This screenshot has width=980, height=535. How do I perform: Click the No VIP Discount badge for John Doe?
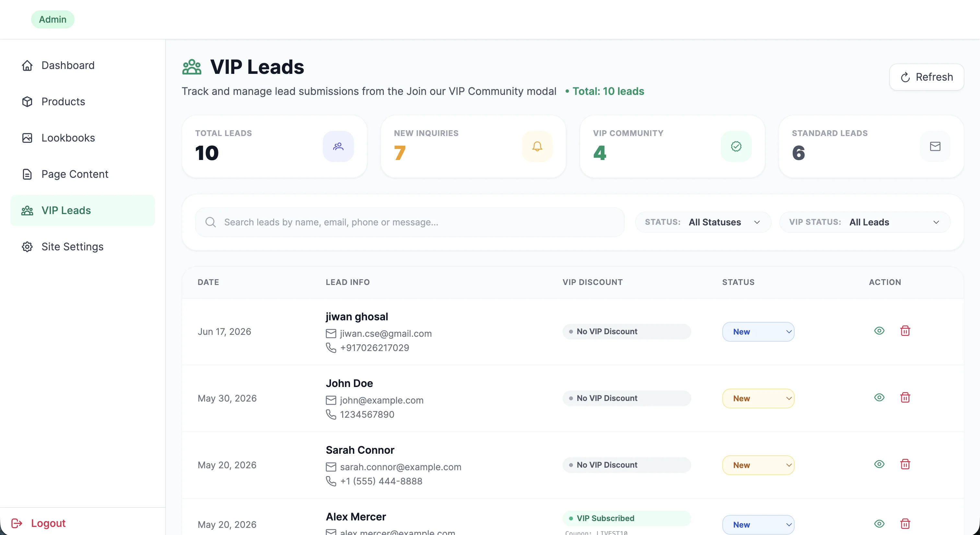tap(626, 398)
